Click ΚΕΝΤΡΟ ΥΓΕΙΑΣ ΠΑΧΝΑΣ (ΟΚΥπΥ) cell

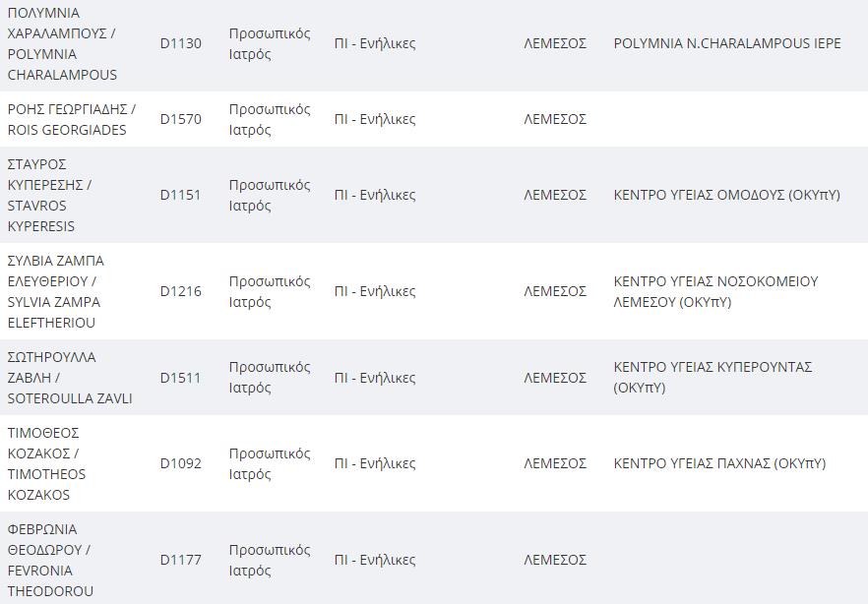pyautogui.click(x=719, y=463)
